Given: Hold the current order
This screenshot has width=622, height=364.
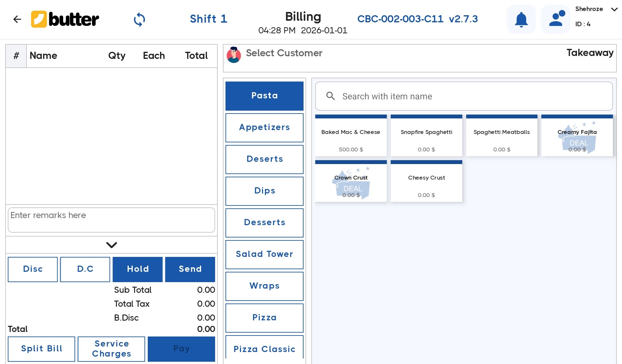Looking at the screenshot, I should point(137,269).
